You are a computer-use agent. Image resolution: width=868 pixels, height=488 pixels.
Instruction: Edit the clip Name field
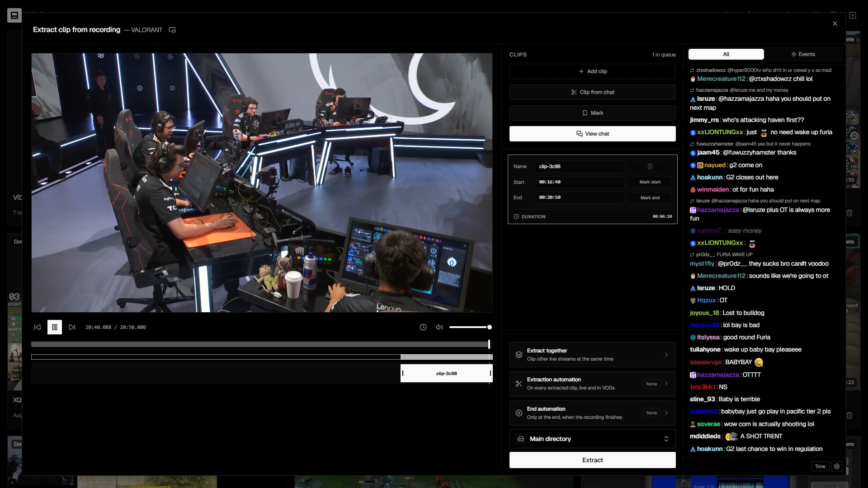pyautogui.click(x=580, y=166)
